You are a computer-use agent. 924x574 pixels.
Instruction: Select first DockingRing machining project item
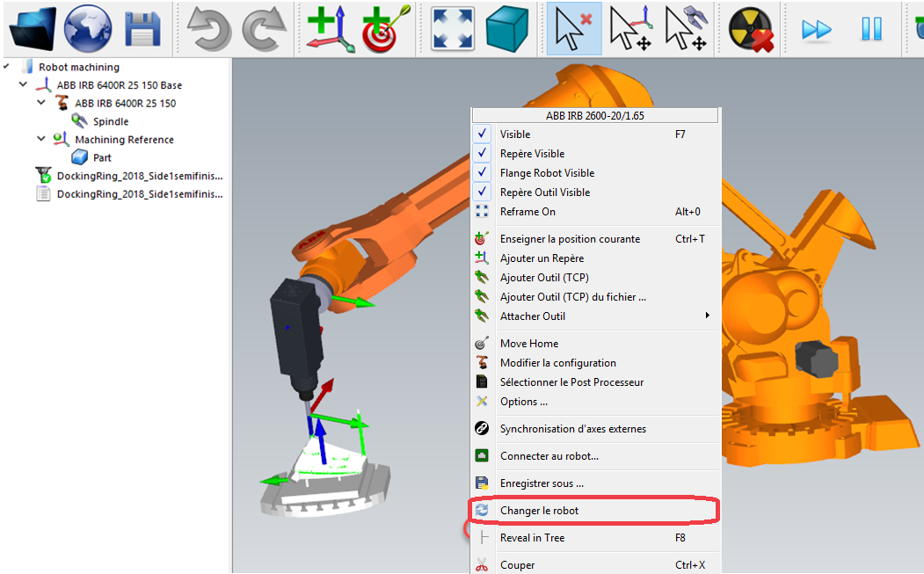pyautogui.click(x=140, y=176)
